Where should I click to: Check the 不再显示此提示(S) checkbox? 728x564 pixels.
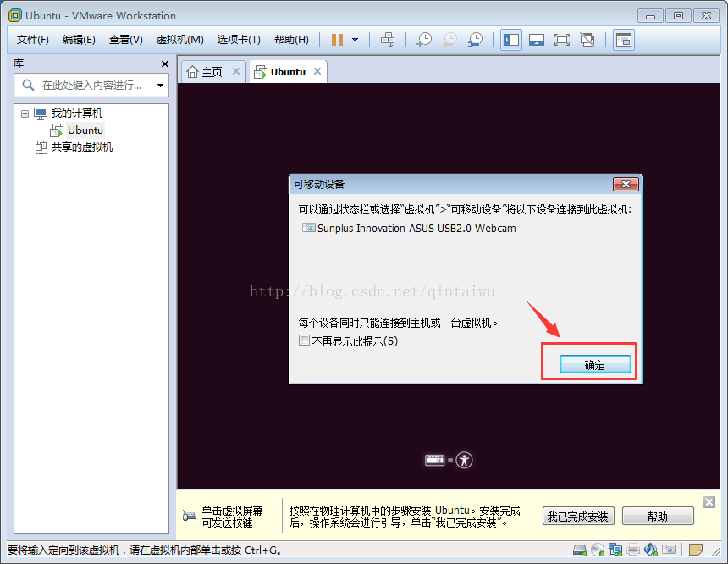[304, 340]
